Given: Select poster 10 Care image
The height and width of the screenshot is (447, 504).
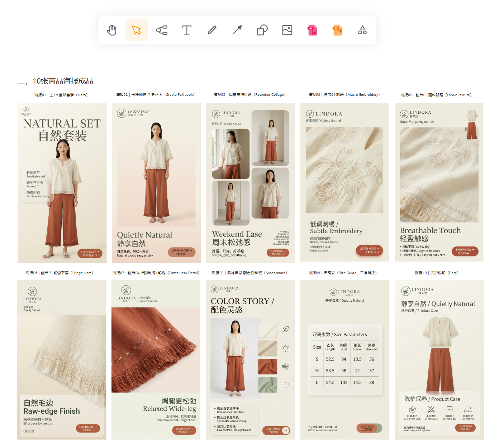Looking at the screenshot, I should click(x=439, y=360).
